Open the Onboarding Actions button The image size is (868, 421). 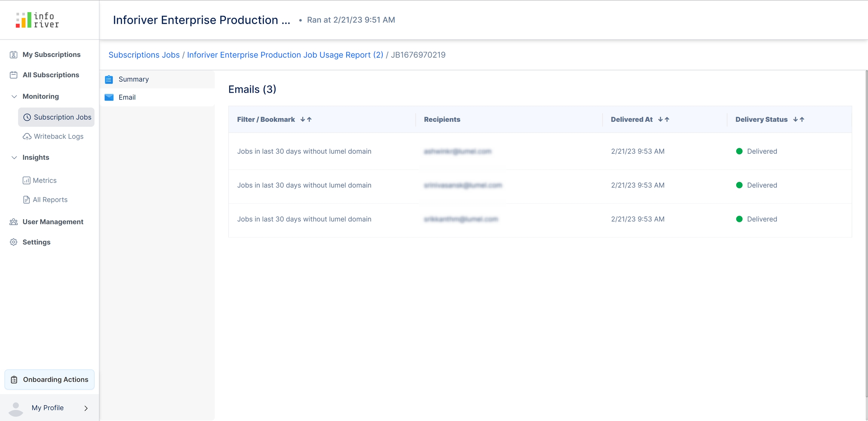(x=49, y=380)
